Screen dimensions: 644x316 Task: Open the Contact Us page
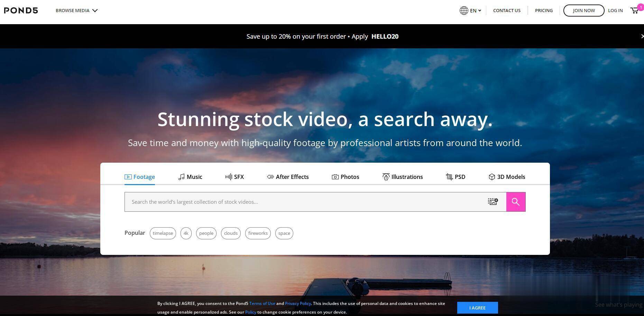pyautogui.click(x=507, y=10)
